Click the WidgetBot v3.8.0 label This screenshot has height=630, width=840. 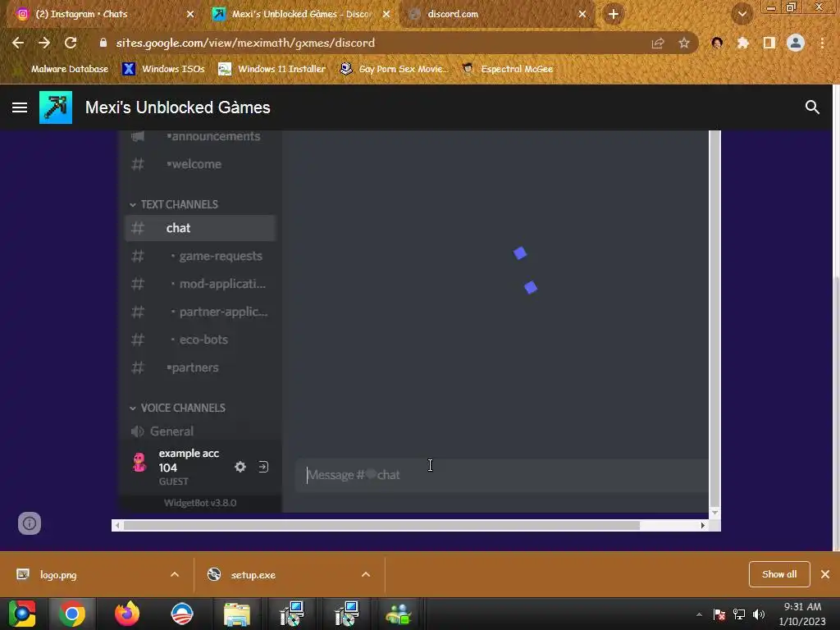tap(200, 503)
